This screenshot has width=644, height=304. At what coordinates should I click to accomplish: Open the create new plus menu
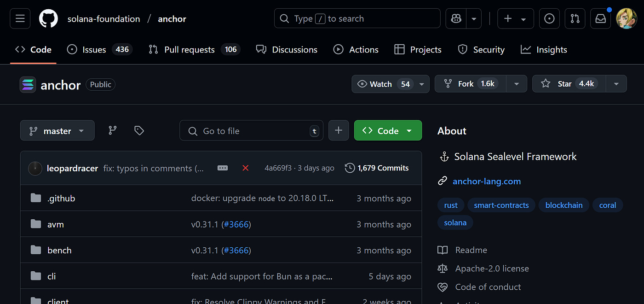[x=515, y=19]
